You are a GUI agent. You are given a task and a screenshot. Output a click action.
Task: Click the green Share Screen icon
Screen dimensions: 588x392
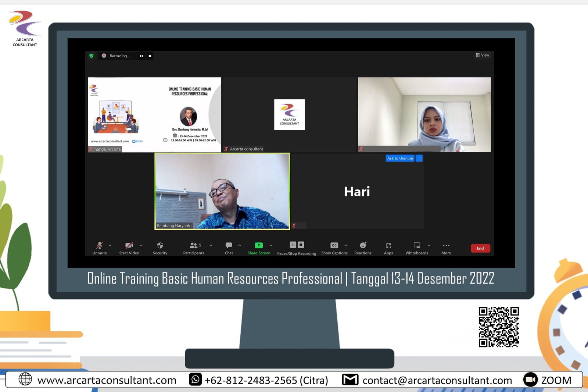pyautogui.click(x=259, y=245)
